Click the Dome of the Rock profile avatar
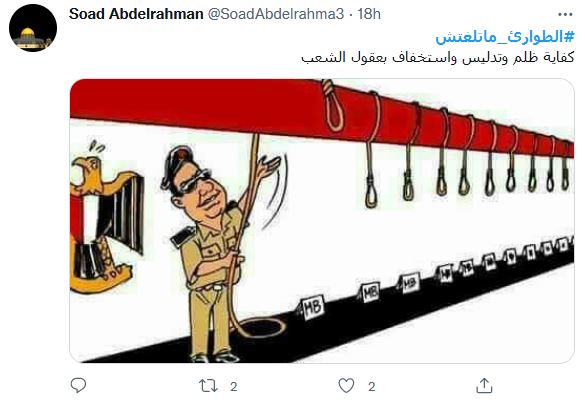The image size is (585, 406). (x=33, y=28)
